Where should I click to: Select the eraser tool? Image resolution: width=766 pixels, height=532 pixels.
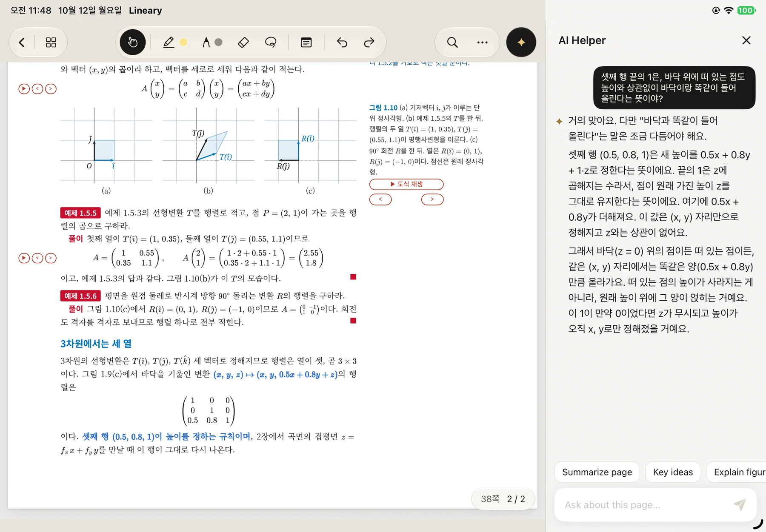click(x=243, y=42)
